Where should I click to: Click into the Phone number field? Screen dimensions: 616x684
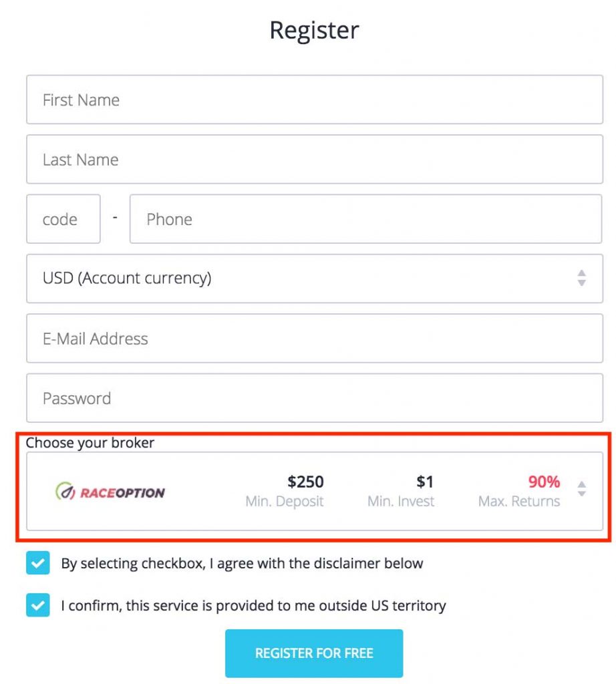tap(365, 219)
